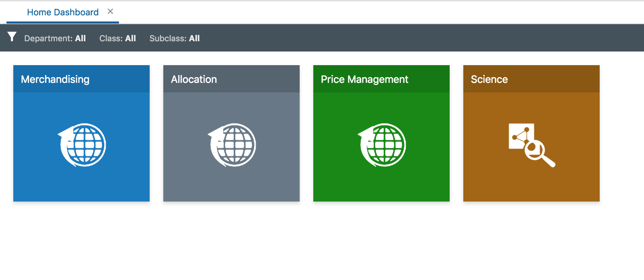Select the Merchandising title text

55,79
